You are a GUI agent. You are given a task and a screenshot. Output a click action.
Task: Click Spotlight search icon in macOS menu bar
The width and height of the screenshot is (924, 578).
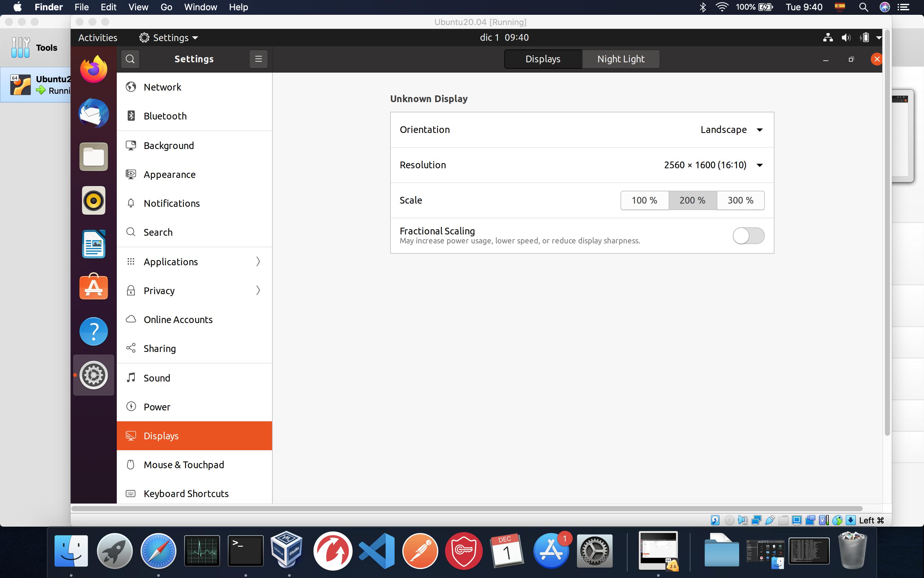coord(864,7)
